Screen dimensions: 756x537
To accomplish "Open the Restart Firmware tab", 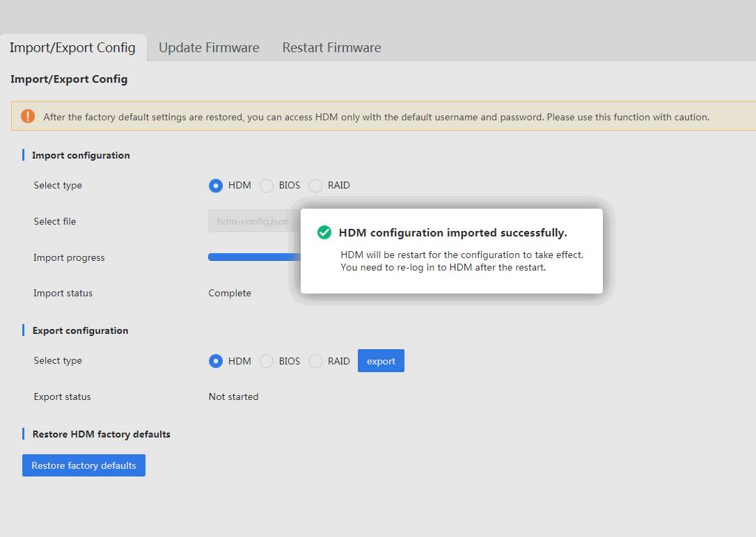I will (332, 48).
